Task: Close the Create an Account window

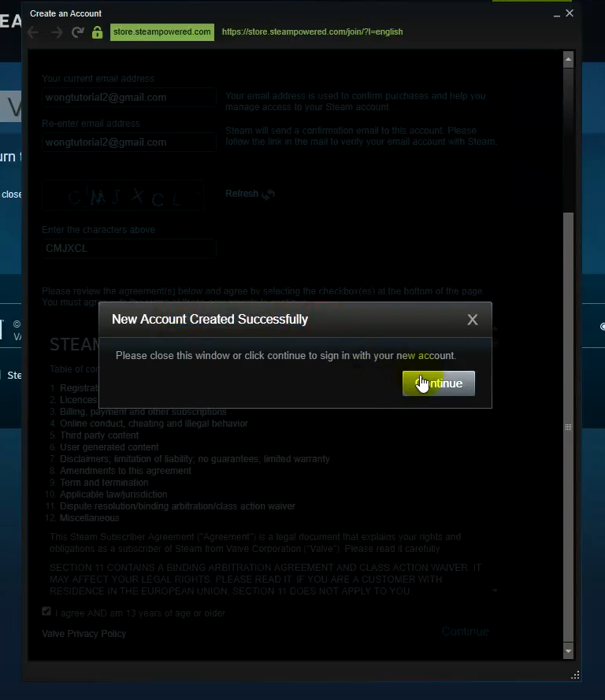Action: [x=570, y=13]
